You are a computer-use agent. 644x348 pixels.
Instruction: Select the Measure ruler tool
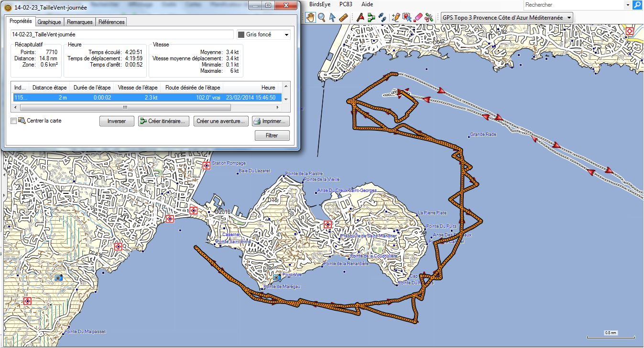(x=343, y=17)
